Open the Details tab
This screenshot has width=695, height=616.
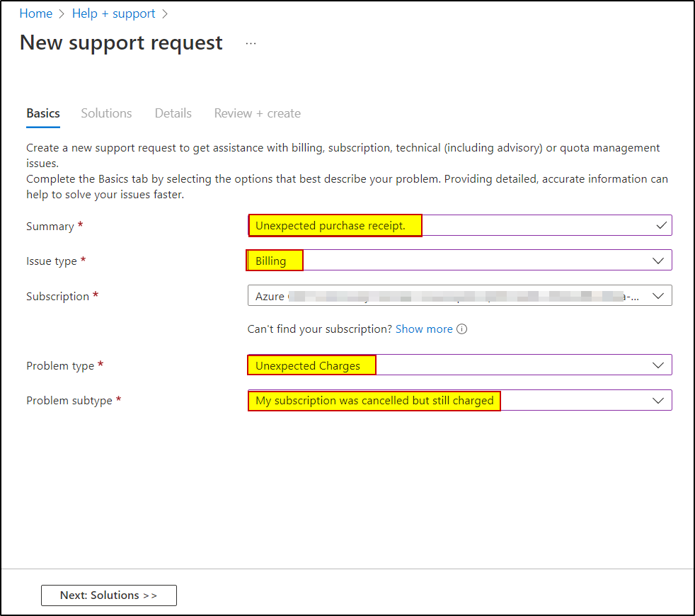173,113
